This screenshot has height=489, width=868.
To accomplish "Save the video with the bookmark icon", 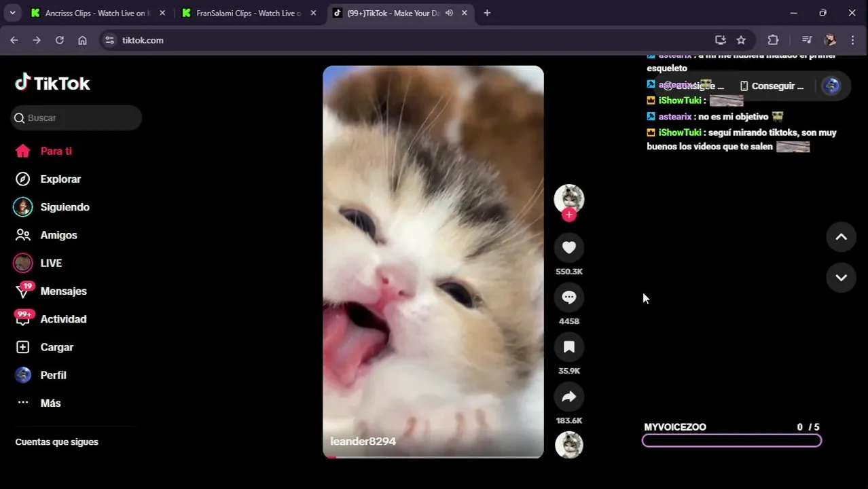I will tap(569, 347).
